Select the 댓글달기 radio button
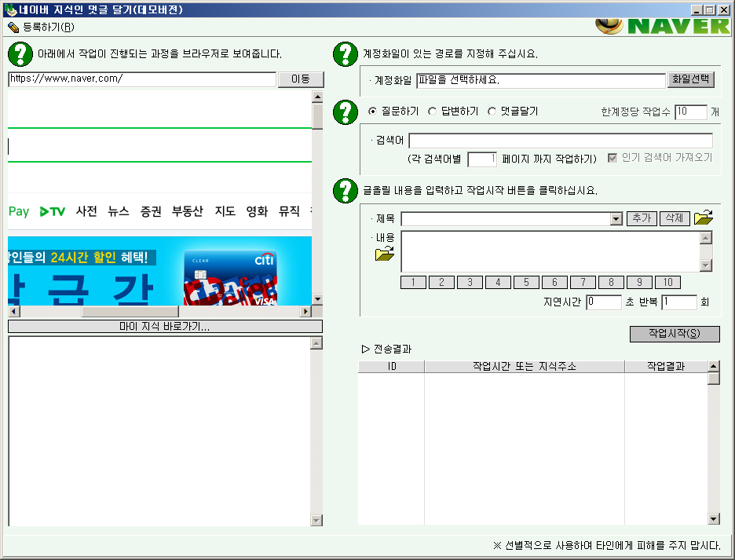Viewport: 735px width, 560px height. click(x=492, y=112)
